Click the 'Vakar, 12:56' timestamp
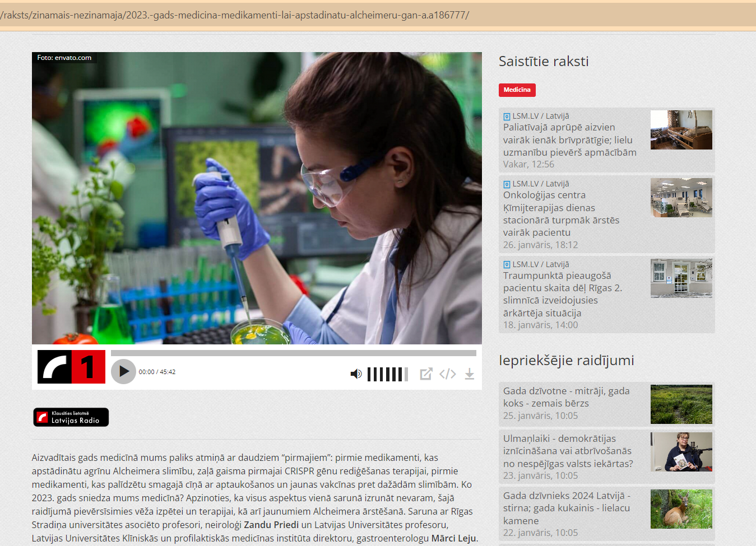Image resolution: width=756 pixels, height=546 pixels. pyautogui.click(x=528, y=164)
